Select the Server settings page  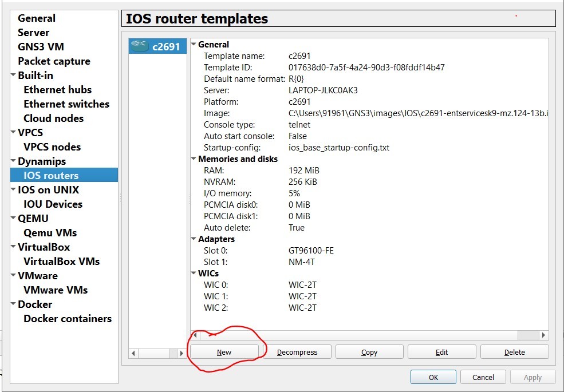35,32
